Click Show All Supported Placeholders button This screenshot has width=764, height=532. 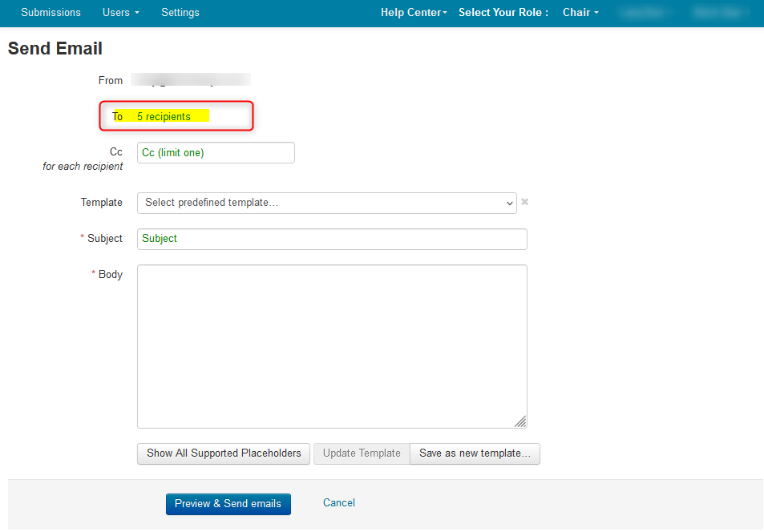tap(224, 453)
